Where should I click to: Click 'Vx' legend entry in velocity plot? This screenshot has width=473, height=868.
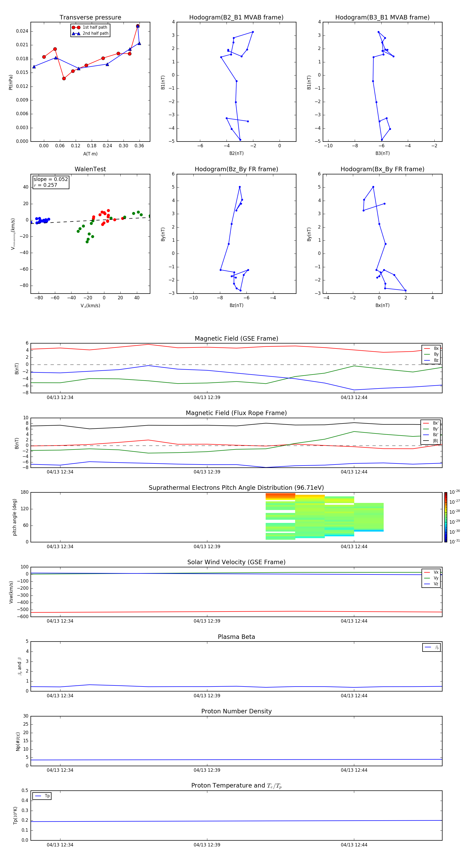431,572
